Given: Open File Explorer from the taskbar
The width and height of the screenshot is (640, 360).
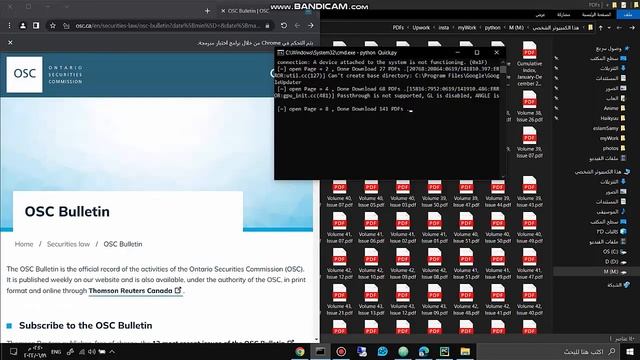Looking at the screenshot, I should [465, 351].
